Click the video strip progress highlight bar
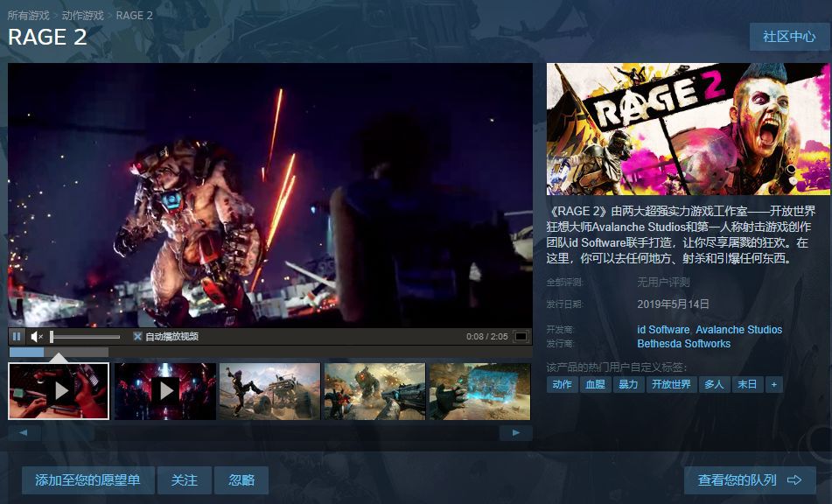Viewport: 832px width, 504px height. 26,352
